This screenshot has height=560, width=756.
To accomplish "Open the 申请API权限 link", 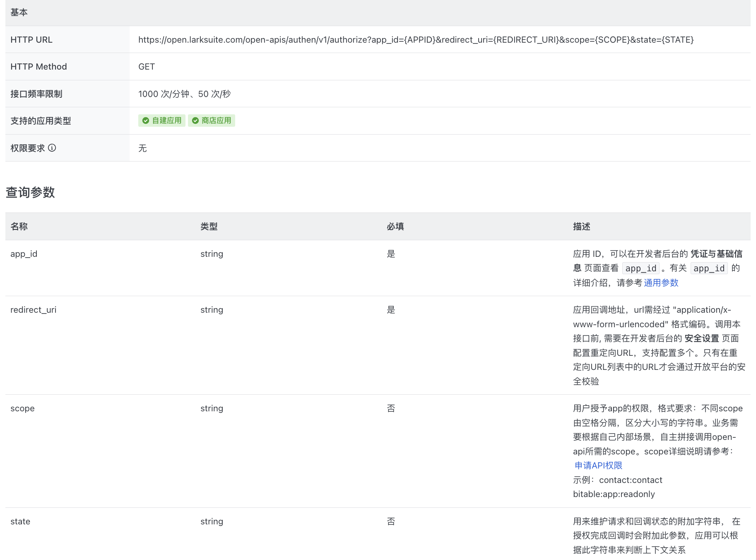I will (598, 466).
